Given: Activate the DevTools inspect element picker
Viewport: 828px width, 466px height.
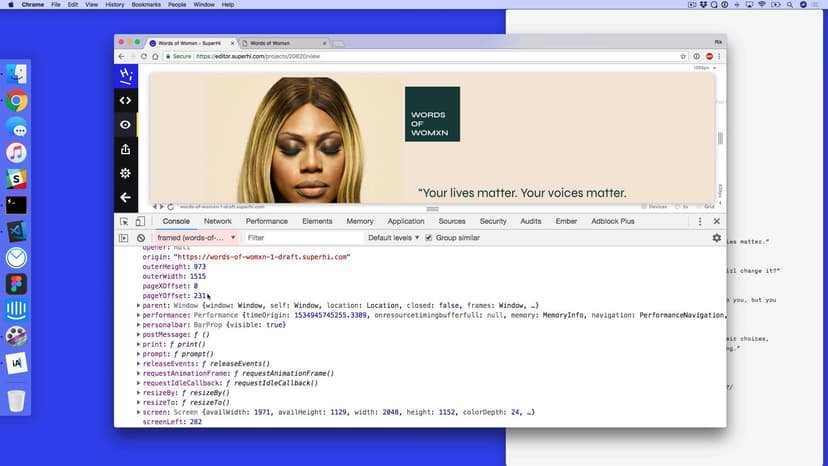Looking at the screenshot, I should [x=124, y=221].
